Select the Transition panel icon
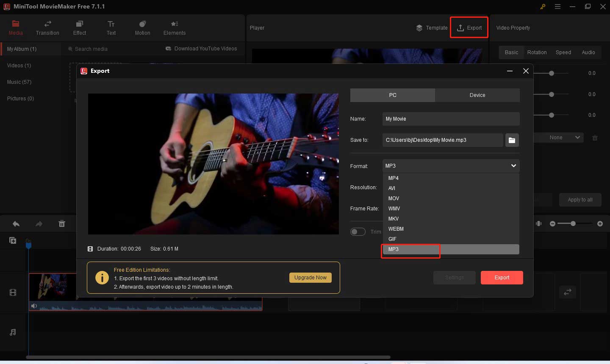 (x=47, y=28)
